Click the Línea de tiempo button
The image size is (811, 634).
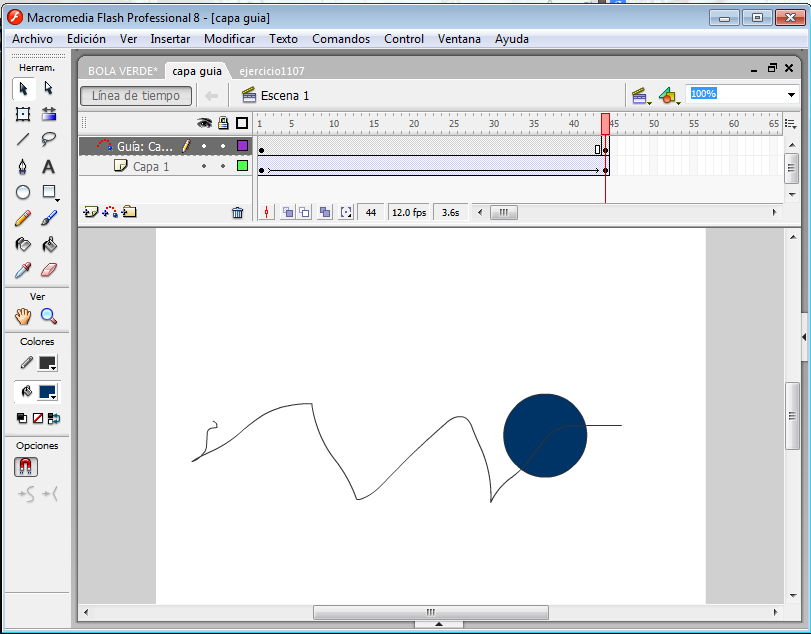(x=136, y=96)
